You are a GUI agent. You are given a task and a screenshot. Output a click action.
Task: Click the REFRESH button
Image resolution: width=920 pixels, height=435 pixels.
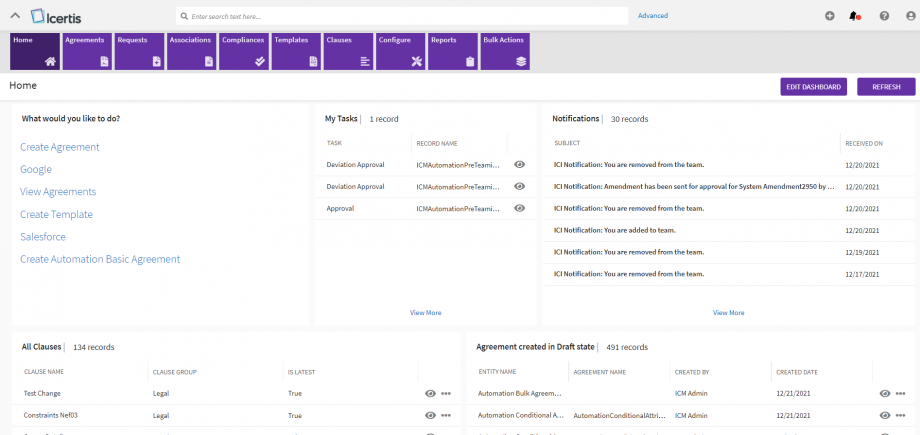886,87
